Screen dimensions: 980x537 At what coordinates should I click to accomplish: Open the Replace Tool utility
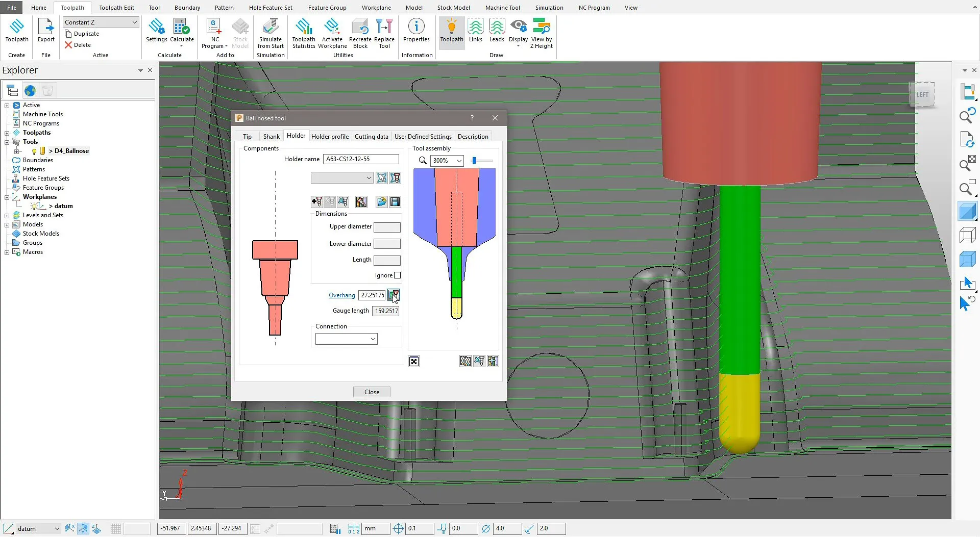tap(384, 32)
